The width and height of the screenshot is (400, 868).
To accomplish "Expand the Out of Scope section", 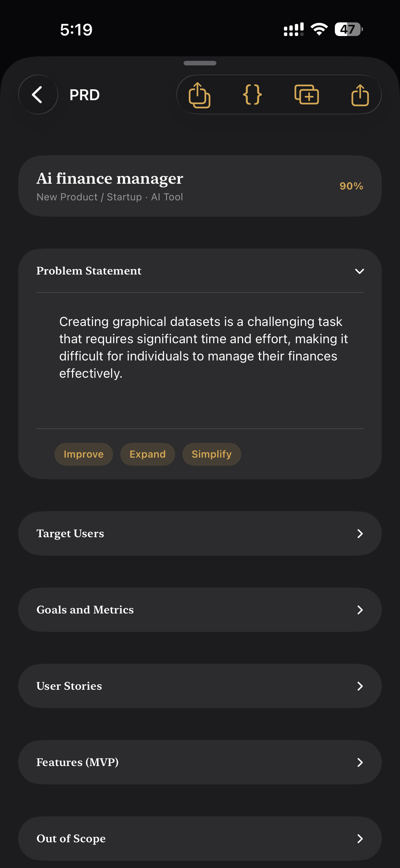I will [359, 838].
